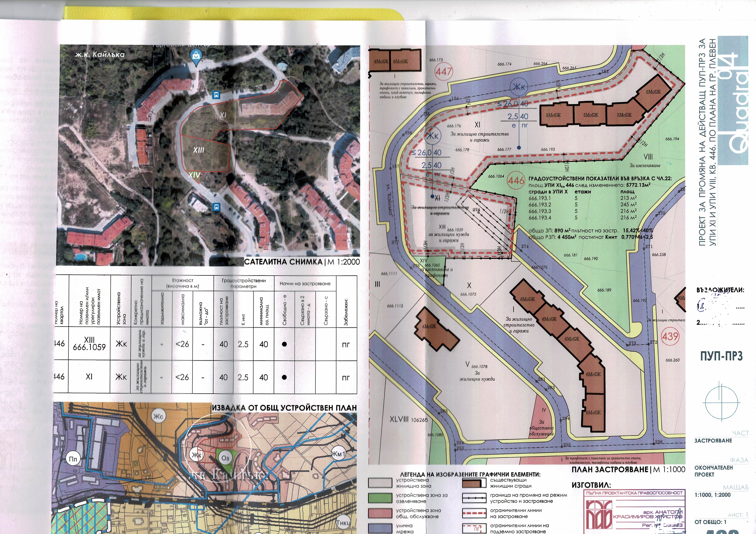This screenshot has width=756, height=534.
Task: Click the green landscaping zone legend swatch
Action: click(380, 498)
